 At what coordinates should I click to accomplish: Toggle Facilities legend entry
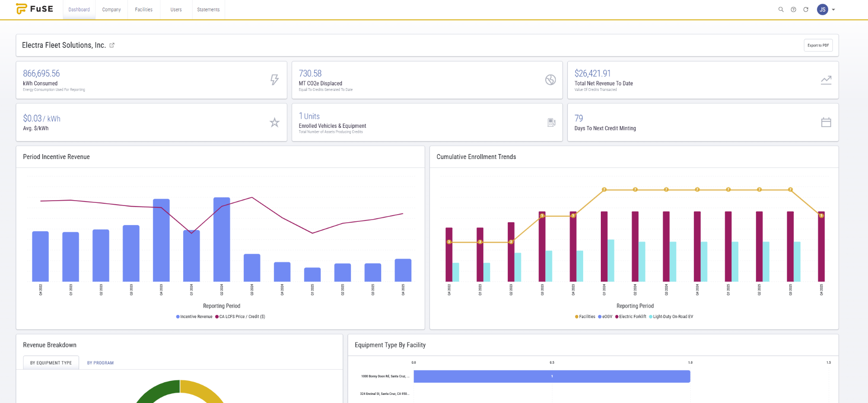point(585,317)
